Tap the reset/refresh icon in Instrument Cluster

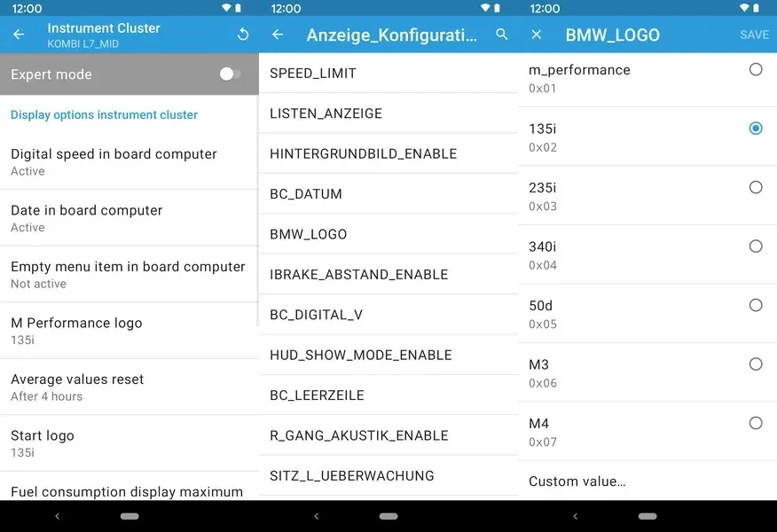[243, 35]
